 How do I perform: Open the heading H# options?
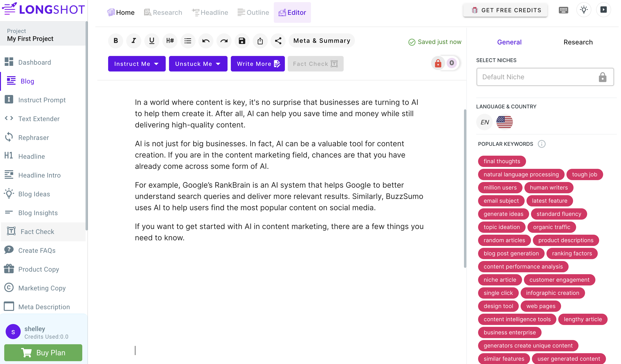pos(170,41)
